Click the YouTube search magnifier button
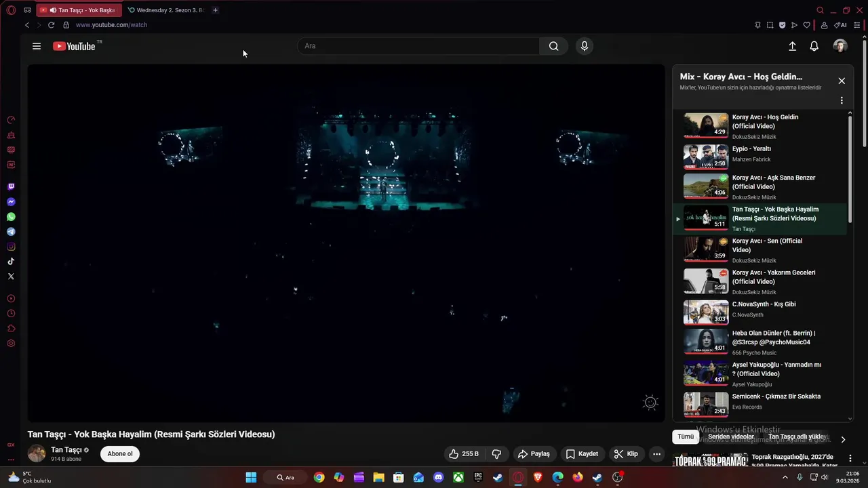The image size is (868, 488). tap(554, 46)
